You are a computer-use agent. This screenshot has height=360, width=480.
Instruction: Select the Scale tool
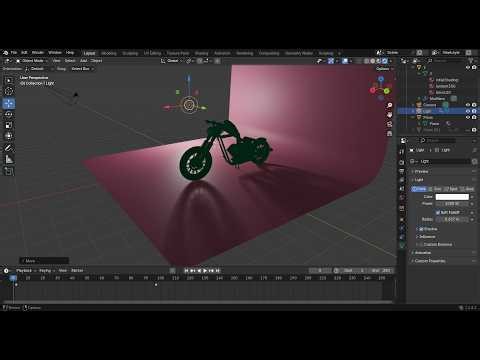[x=9, y=125]
